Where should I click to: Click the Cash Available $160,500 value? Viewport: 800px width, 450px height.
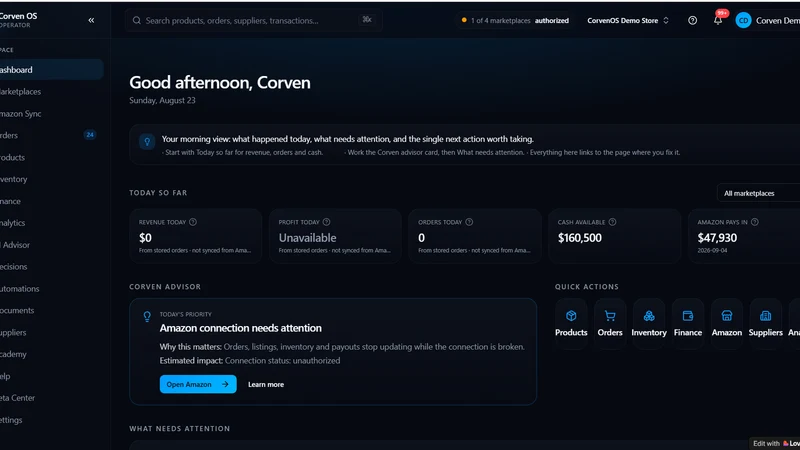click(580, 238)
